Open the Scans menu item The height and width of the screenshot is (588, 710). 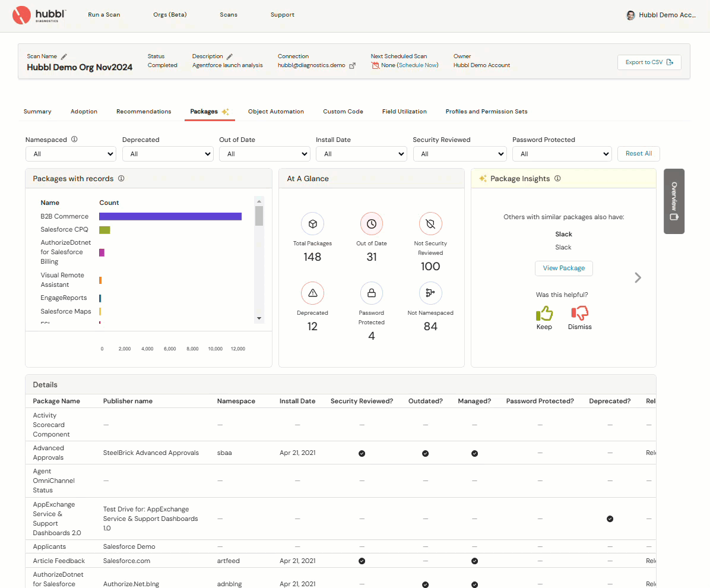coord(228,14)
